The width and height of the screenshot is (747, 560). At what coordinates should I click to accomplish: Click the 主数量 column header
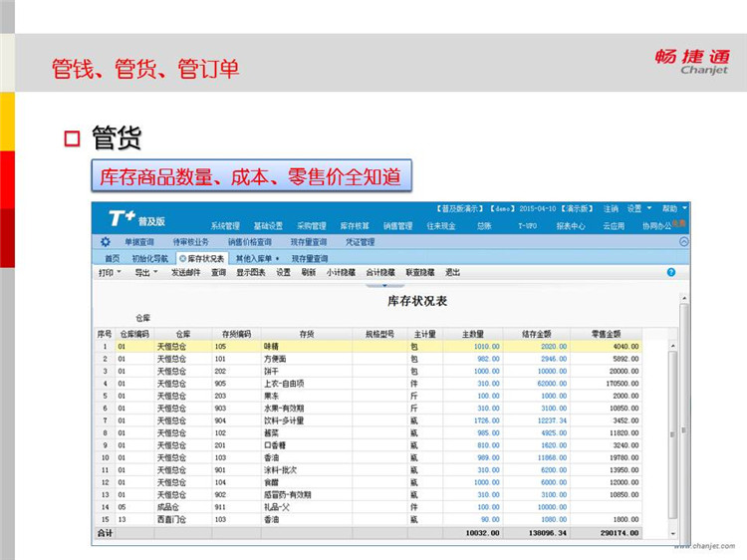coord(472,334)
